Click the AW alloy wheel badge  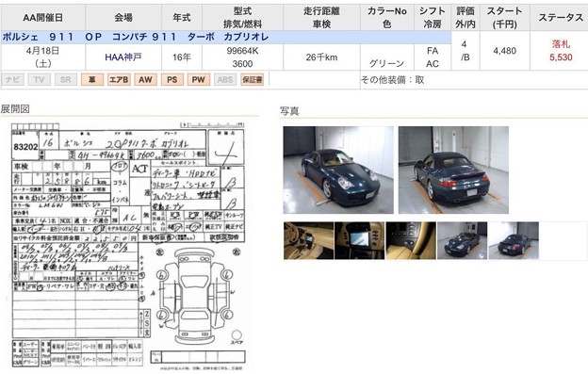145,79
